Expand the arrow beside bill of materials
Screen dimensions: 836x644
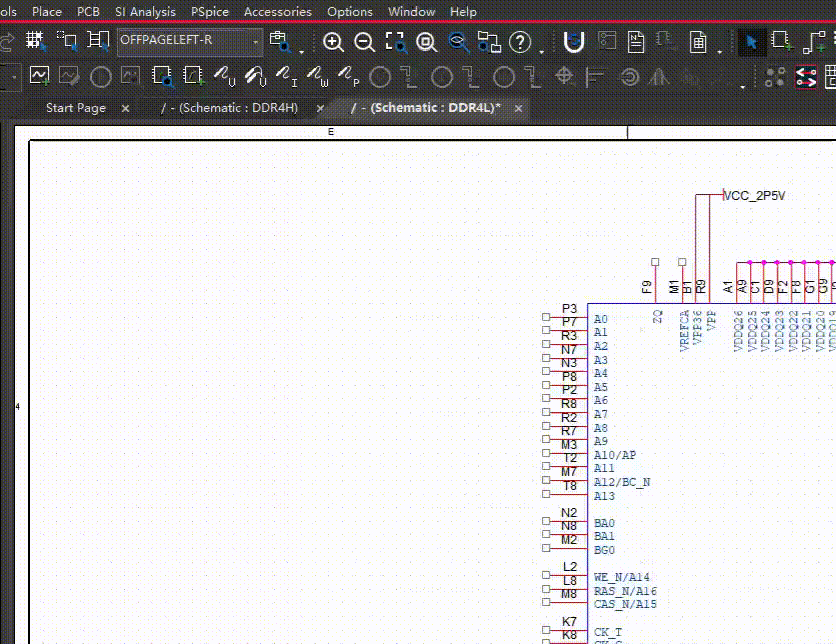pos(720,52)
